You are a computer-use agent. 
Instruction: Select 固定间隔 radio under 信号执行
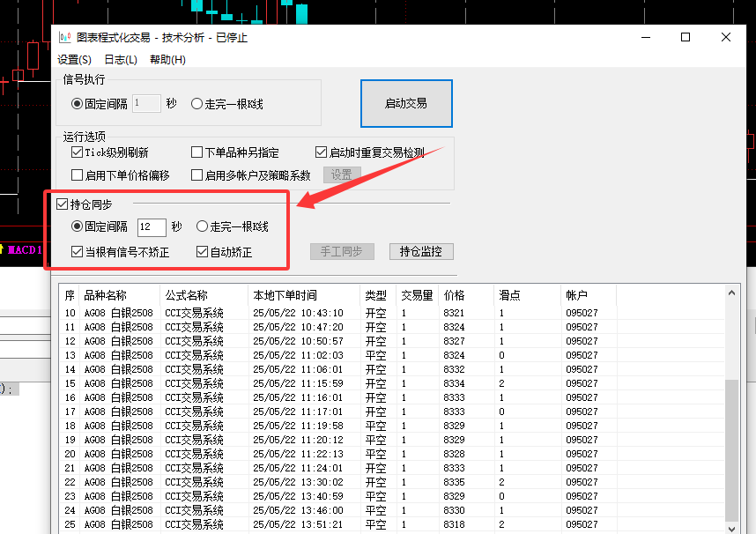[x=78, y=104]
